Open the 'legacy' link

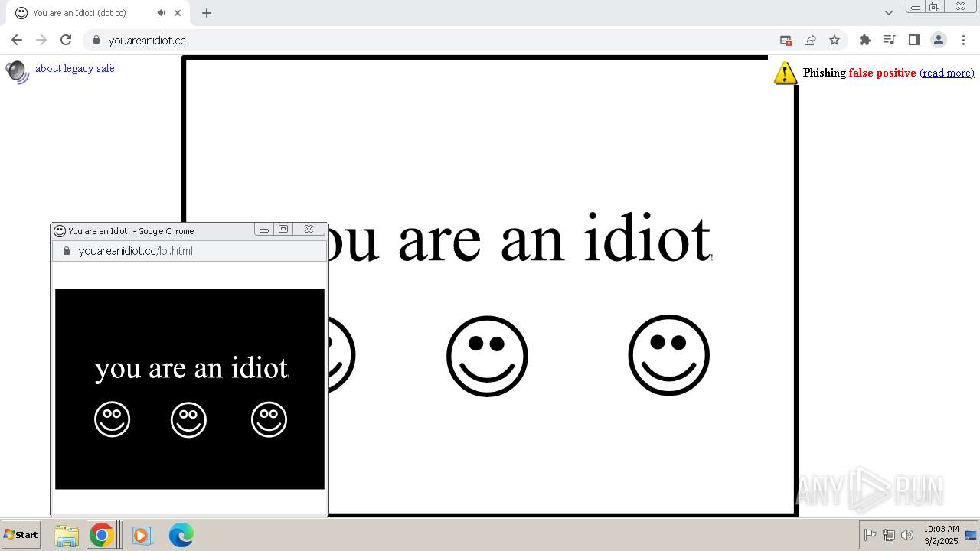click(79, 68)
